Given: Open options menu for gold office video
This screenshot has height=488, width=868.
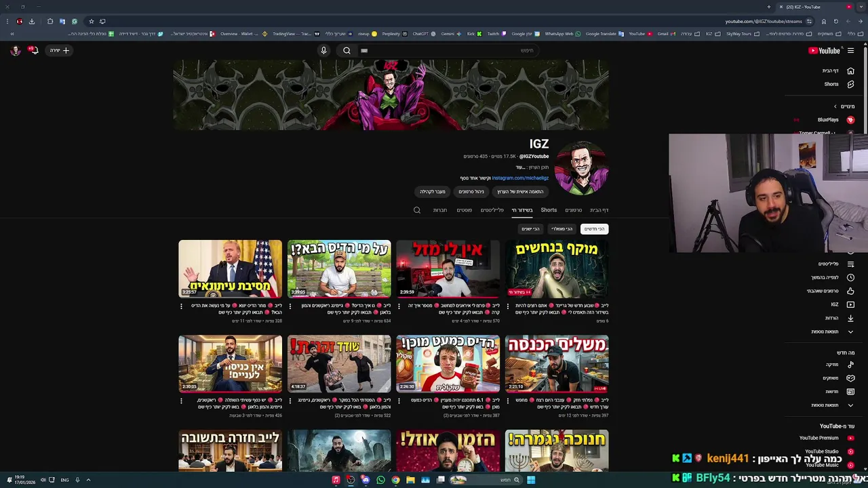Looking at the screenshot, I should (x=181, y=401).
